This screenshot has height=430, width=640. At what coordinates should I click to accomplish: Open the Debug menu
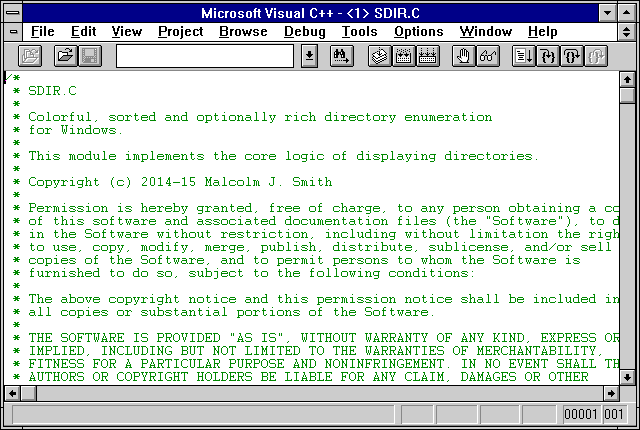pos(304,31)
